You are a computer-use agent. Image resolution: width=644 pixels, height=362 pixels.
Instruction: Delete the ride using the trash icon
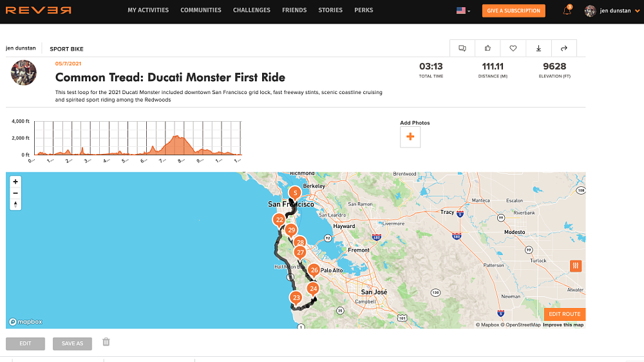[106, 342]
